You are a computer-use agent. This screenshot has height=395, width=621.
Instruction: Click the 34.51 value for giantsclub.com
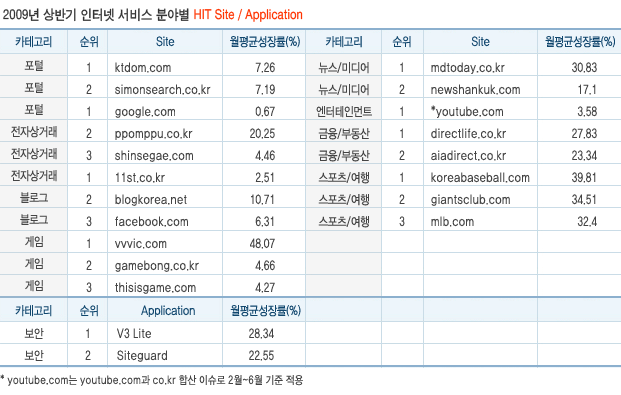click(584, 200)
